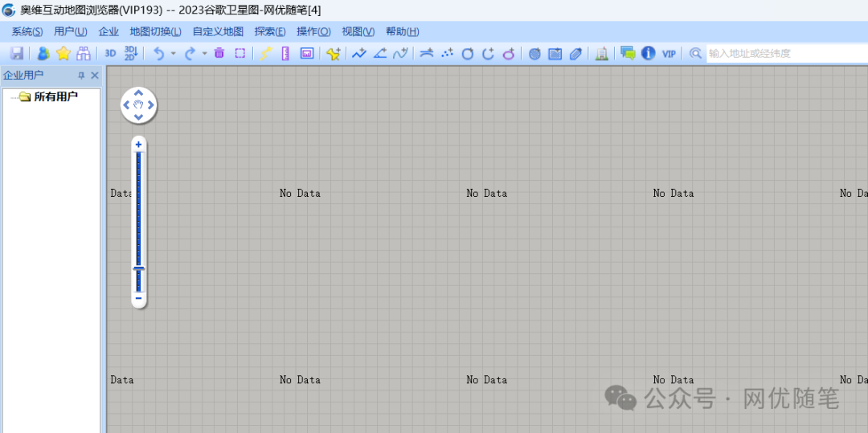Click the 3D/2D switch icon

coord(131,53)
